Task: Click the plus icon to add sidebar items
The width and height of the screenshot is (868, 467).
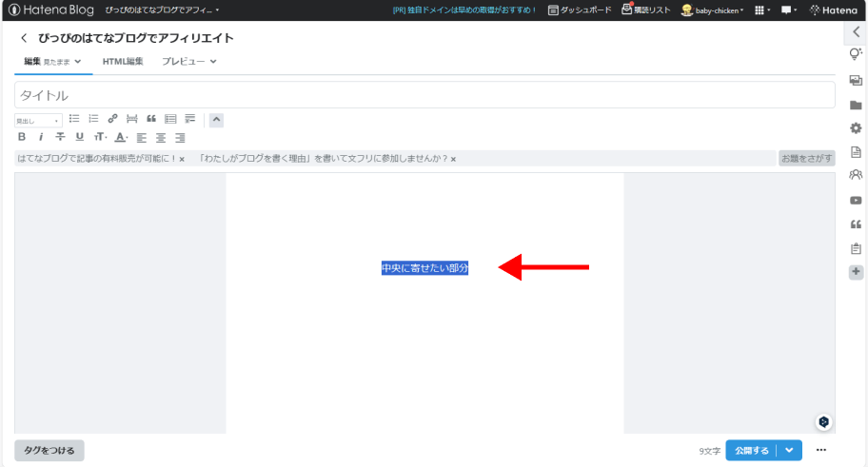Action: (x=856, y=272)
